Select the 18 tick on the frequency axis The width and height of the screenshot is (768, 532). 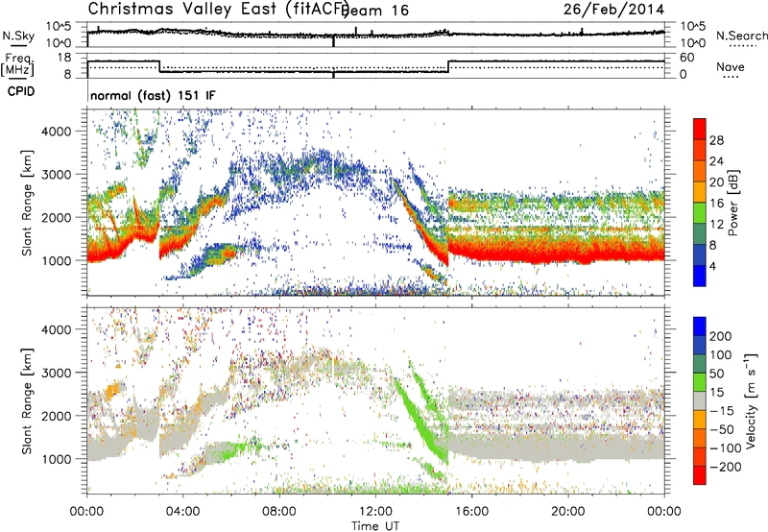tap(64, 58)
